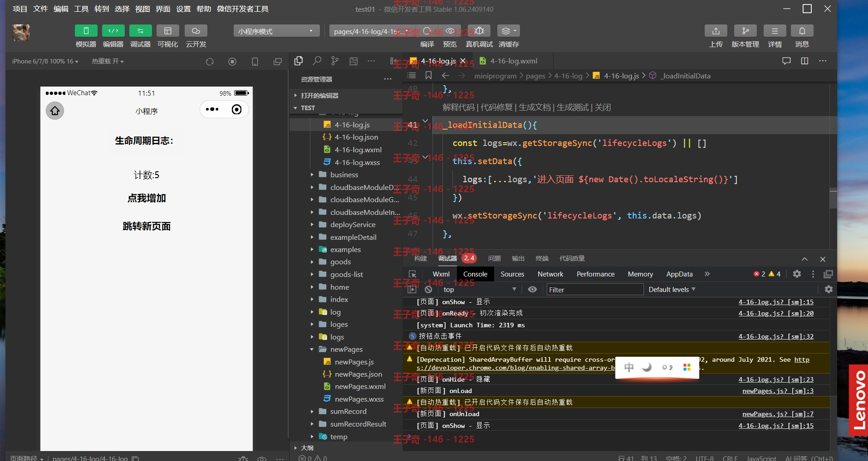Click the 跳转新页面 button in simulator
This screenshot has width=868, height=461.
pos(147,226)
